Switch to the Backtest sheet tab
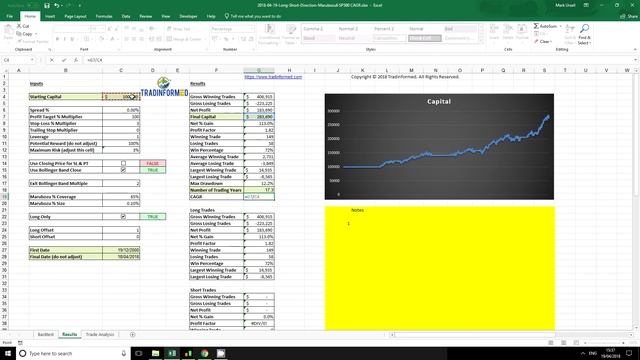The height and width of the screenshot is (360, 640). tap(45, 334)
